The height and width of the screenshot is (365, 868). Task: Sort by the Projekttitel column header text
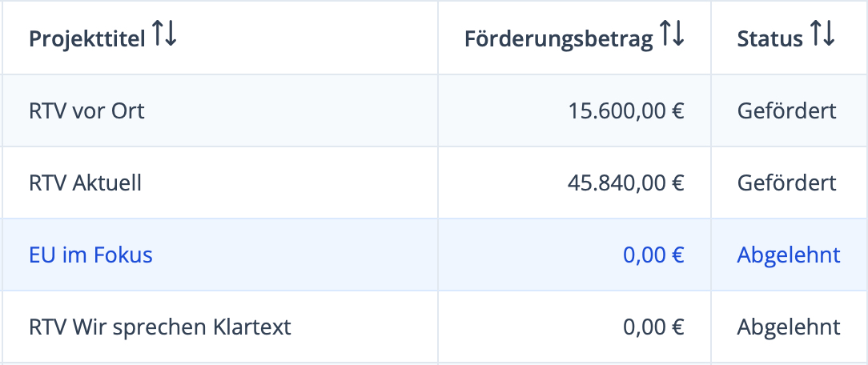87,38
